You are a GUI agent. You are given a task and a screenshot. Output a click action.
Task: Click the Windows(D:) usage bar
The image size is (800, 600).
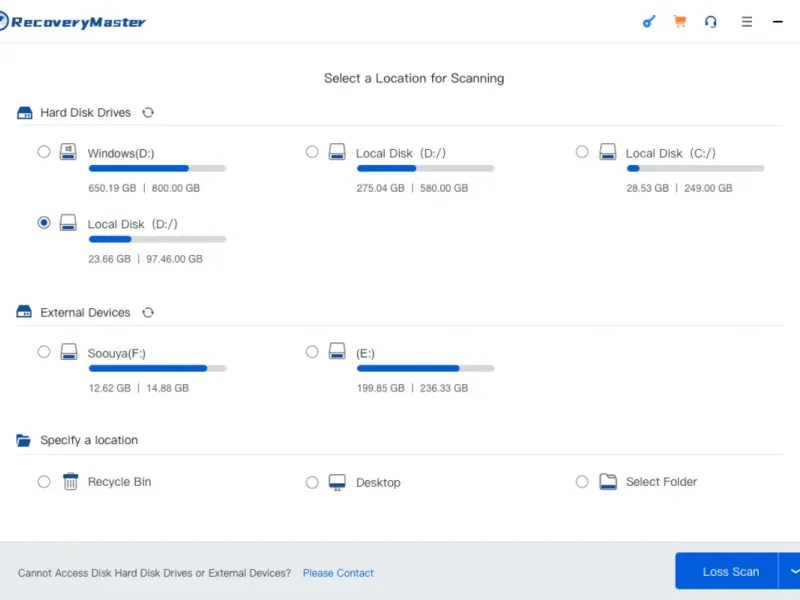(x=157, y=169)
